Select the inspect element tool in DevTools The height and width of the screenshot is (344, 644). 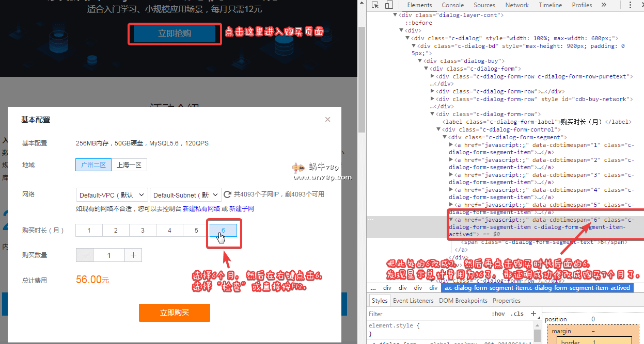[374, 5]
